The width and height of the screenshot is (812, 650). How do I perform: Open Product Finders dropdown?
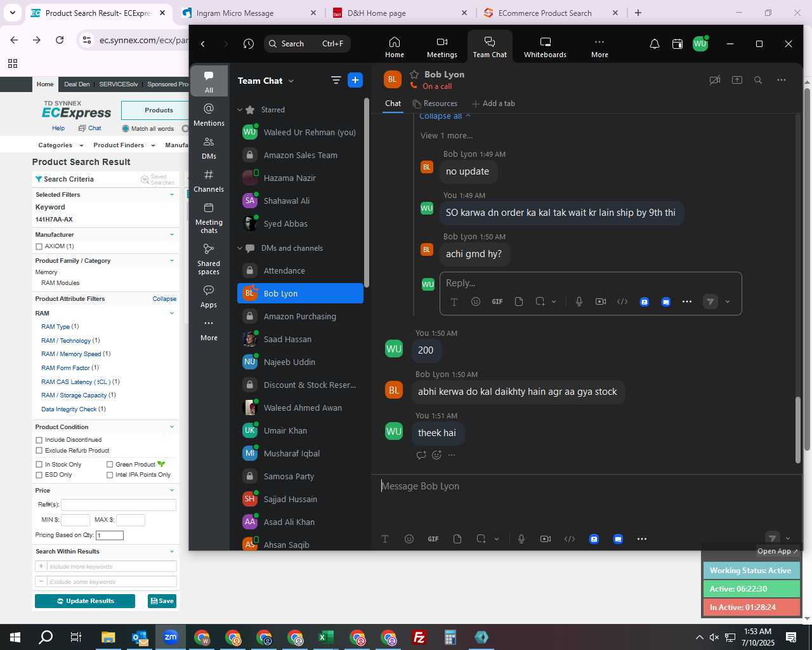[x=124, y=145]
